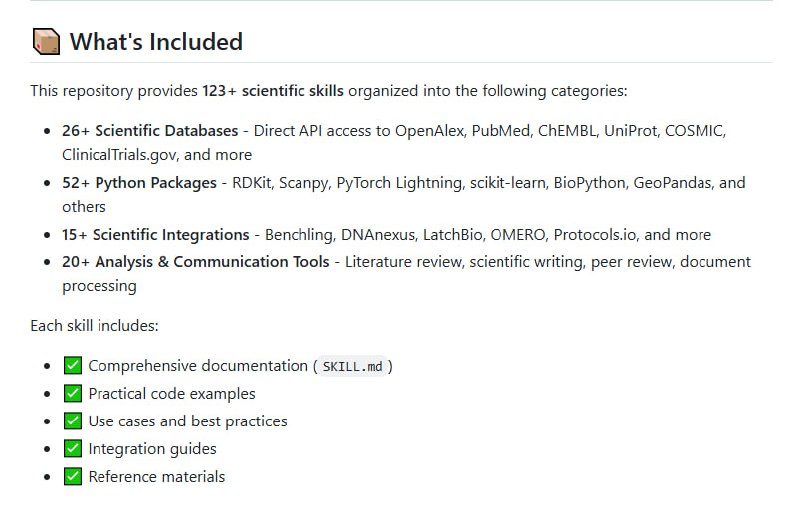Click the bold "15+ Scientific Integrations" text

pos(155,235)
